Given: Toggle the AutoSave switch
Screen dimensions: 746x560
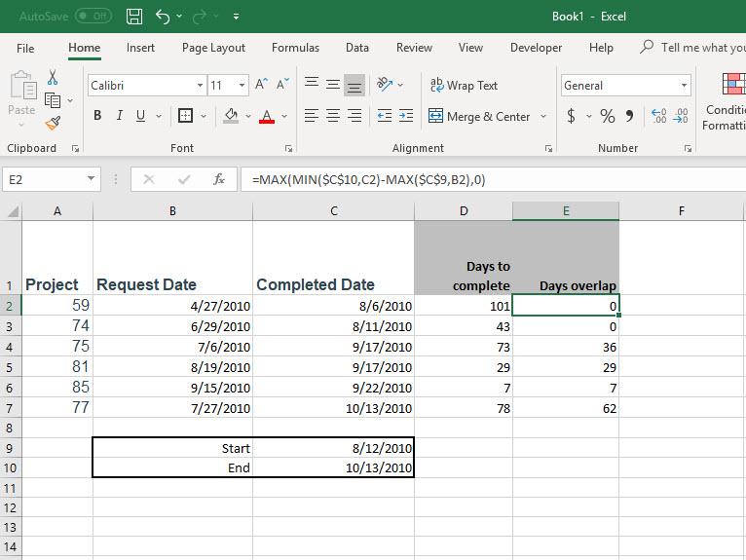Looking at the screenshot, I should (93, 17).
